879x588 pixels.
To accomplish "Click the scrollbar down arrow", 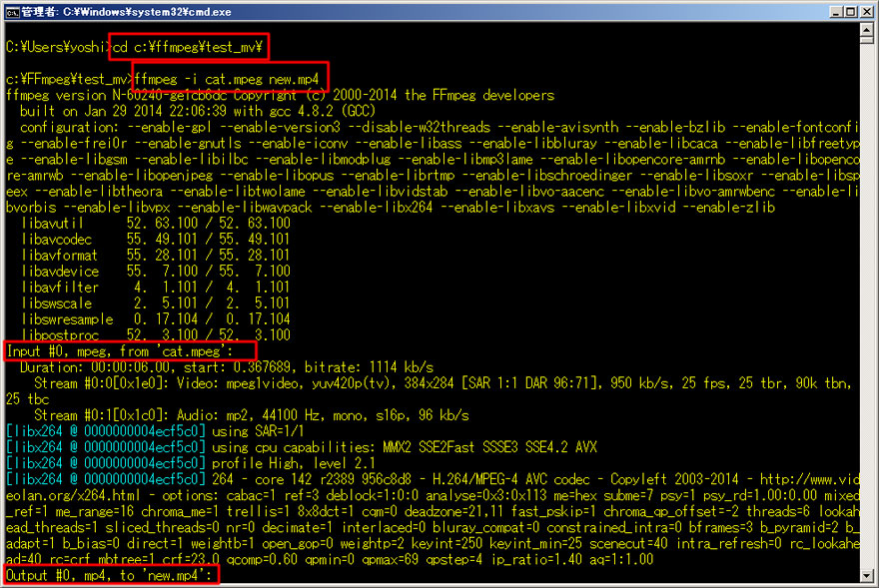I will coord(867,576).
